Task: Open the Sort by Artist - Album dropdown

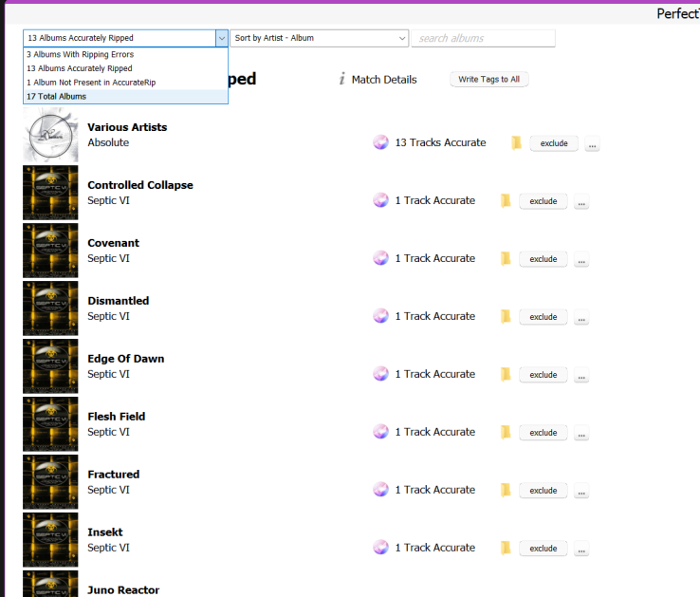Action: [319, 38]
